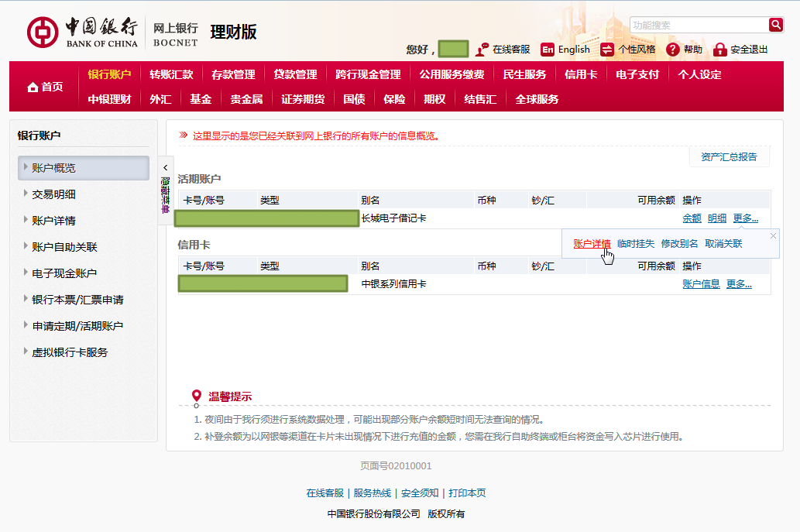This screenshot has width=800, height=532.
Task: Open 个人设定 menu tab
Action: 699,74
